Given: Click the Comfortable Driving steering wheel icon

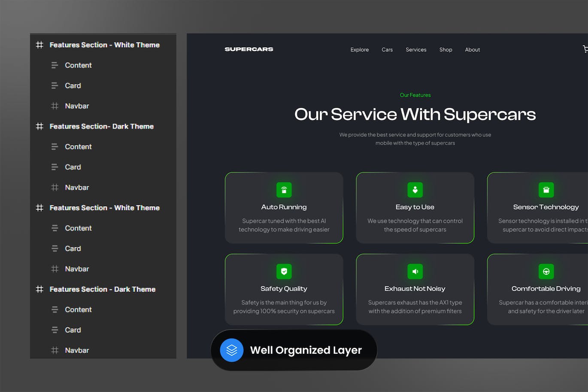Looking at the screenshot, I should (x=546, y=271).
